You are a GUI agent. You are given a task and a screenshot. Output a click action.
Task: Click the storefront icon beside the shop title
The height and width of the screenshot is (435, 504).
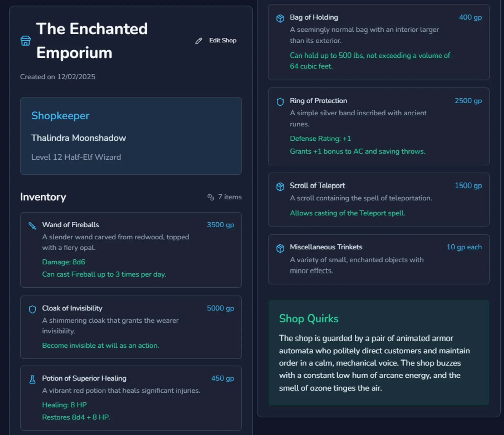pos(25,40)
